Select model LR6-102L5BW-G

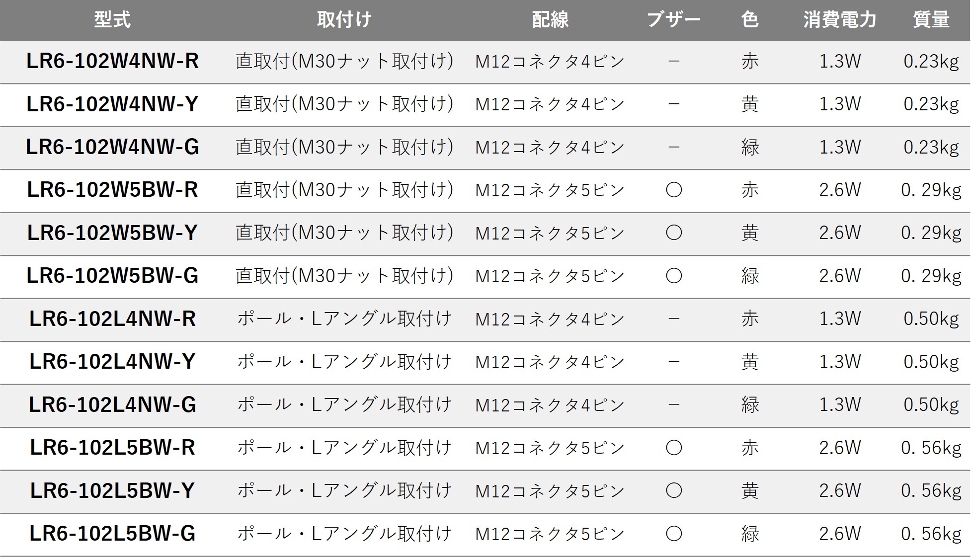pos(112,534)
